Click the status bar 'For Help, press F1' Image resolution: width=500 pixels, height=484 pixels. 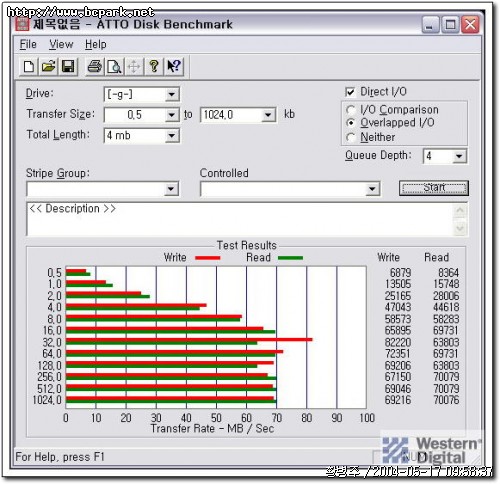[60, 457]
